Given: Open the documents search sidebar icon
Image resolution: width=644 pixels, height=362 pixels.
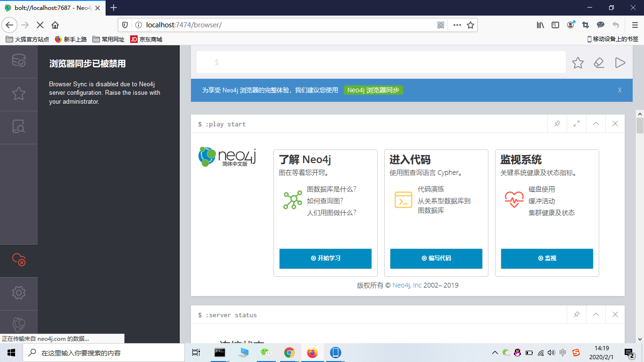Looking at the screenshot, I should (x=19, y=127).
